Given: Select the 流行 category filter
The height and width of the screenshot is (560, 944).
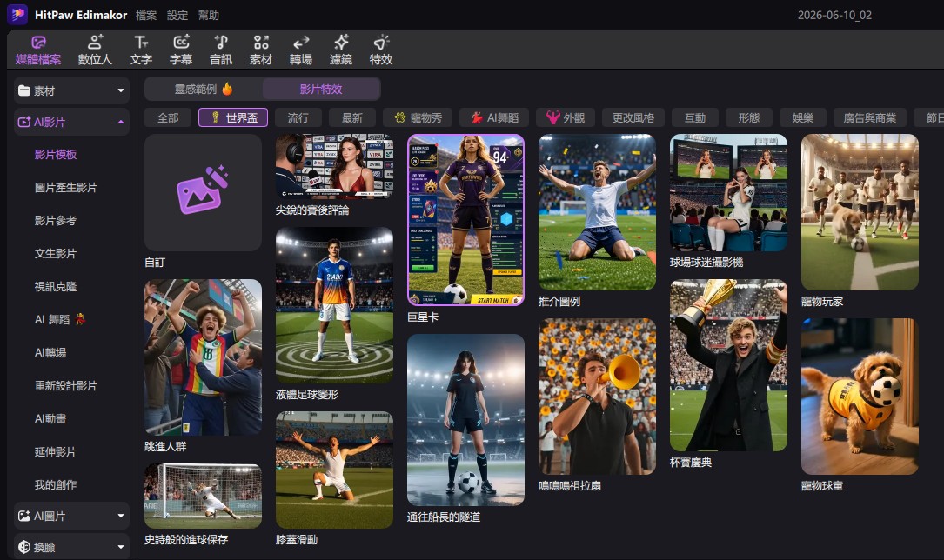Looking at the screenshot, I should (x=298, y=118).
